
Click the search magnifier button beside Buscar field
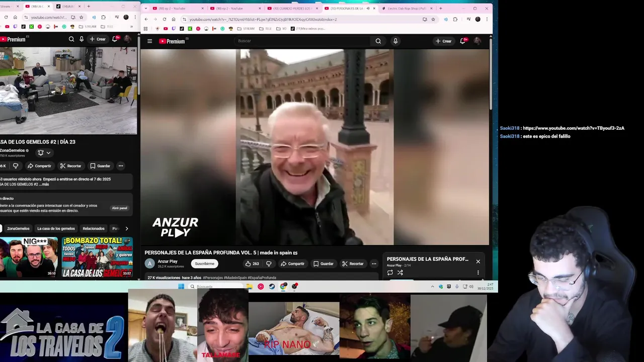(x=378, y=41)
